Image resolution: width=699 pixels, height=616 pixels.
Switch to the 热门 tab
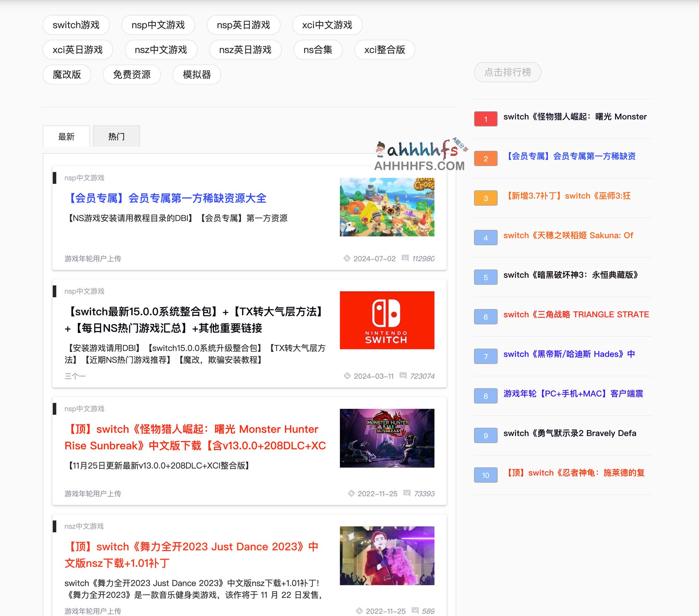[116, 136]
